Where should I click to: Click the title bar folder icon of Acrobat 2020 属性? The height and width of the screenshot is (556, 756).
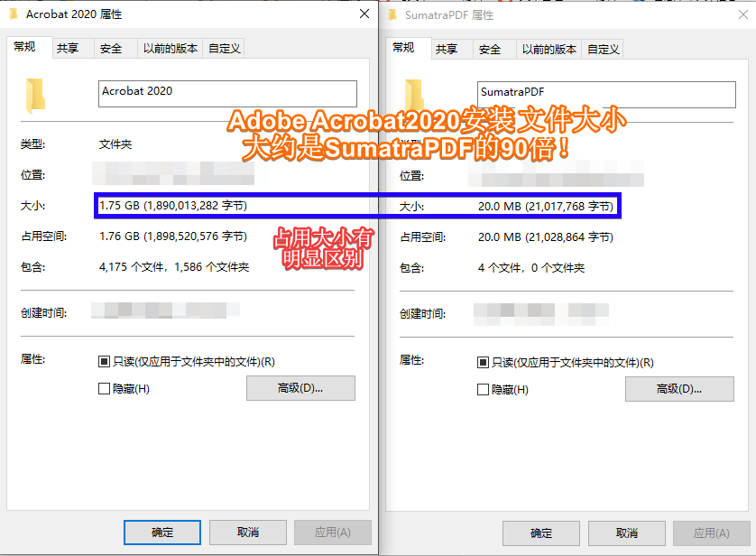click(x=14, y=14)
